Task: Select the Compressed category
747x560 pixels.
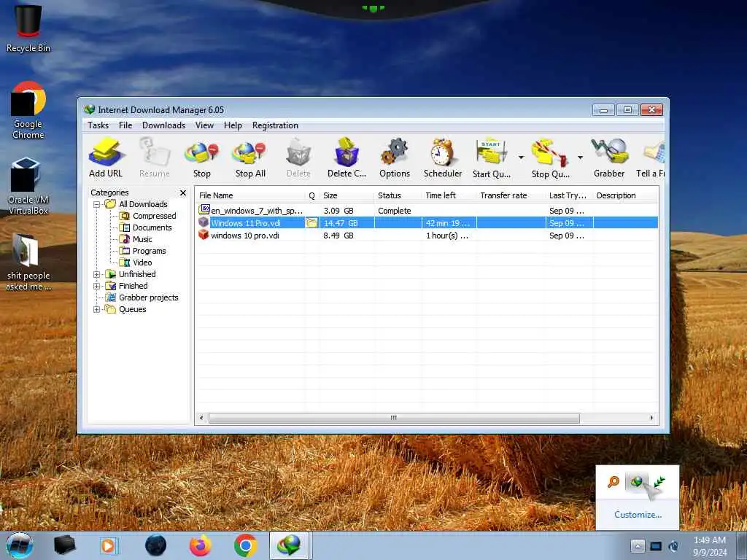Action: [155, 216]
